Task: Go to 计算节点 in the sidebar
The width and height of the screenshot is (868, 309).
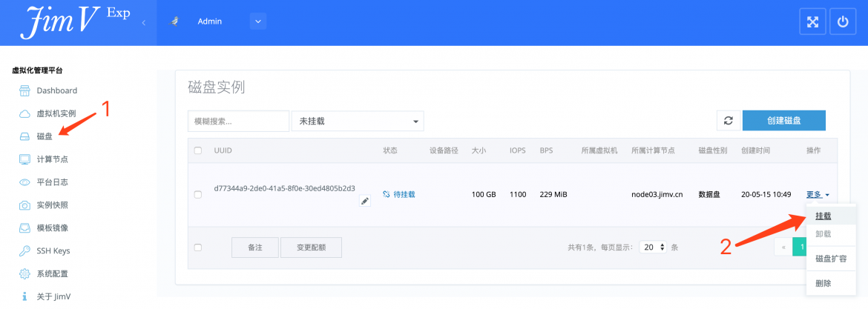Action: 53,159
